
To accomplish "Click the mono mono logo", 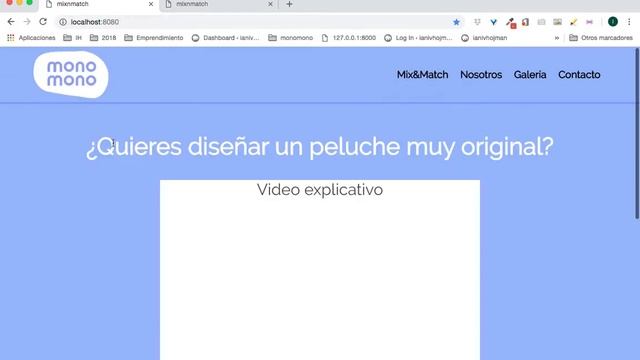I will (x=71, y=74).
